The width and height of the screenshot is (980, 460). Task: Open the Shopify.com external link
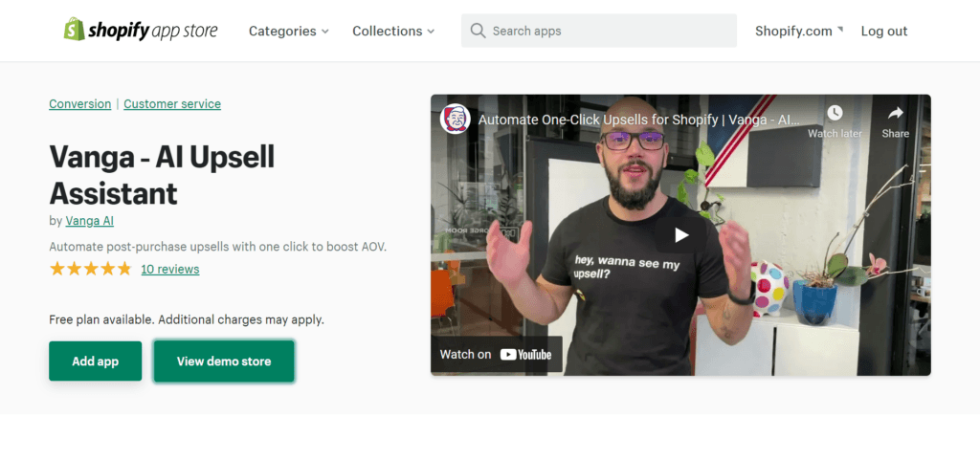pos(799,32)
